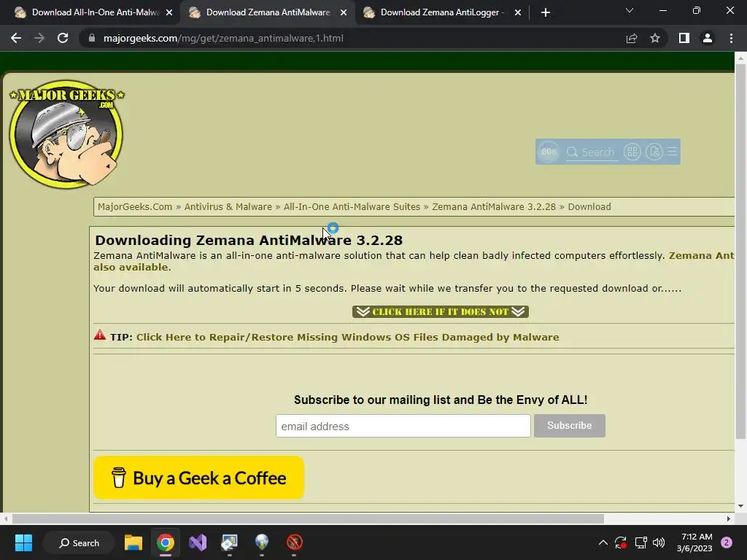The width and height of the screenshot is (747, 560).
Task: Click the Subscribe button
Action: [569, 426]
